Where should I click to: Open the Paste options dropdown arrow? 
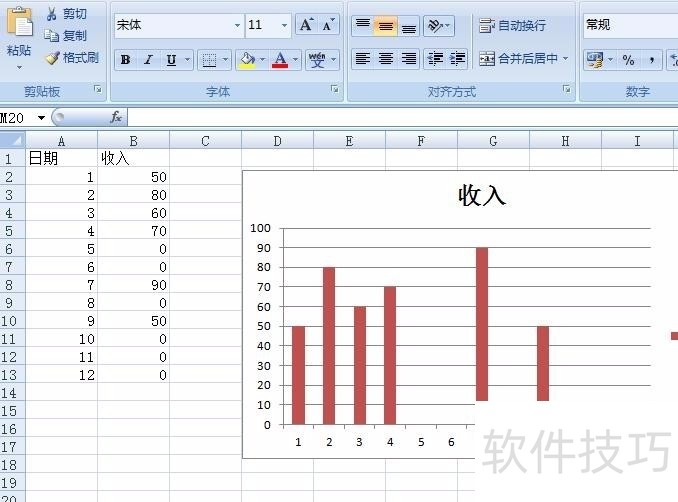pyautogui.click(x=19, y=67)
